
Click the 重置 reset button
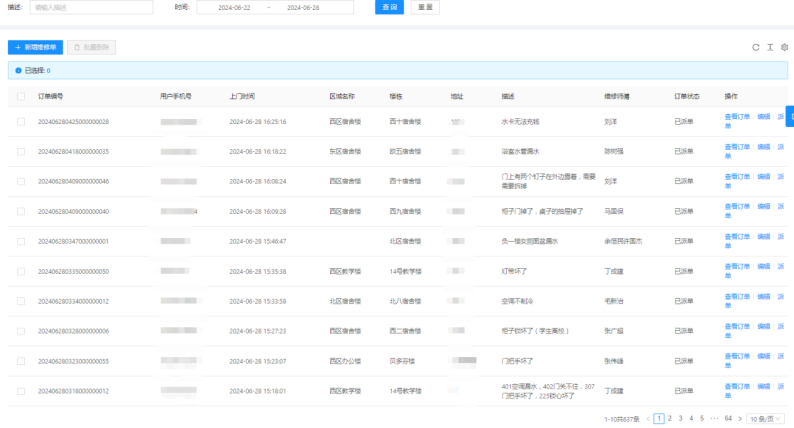click(x=424, y=7)
